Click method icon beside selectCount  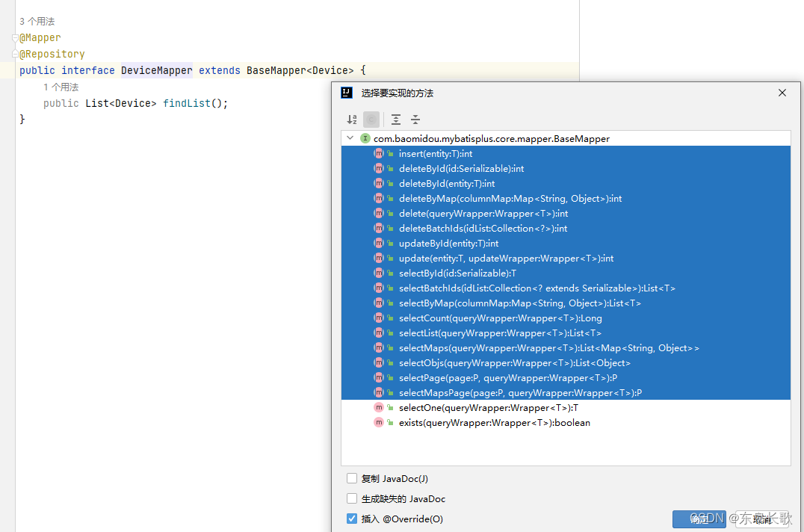click(x=378, y=318)
